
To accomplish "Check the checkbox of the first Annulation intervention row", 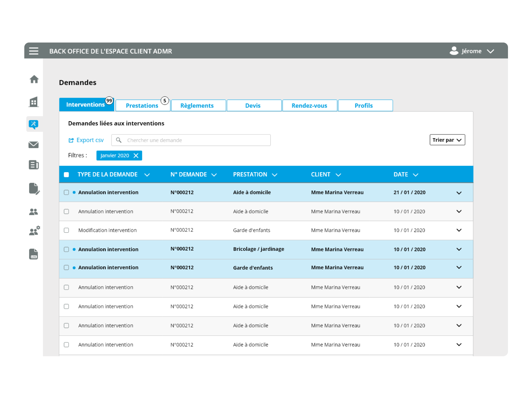I will pos(66,192).
